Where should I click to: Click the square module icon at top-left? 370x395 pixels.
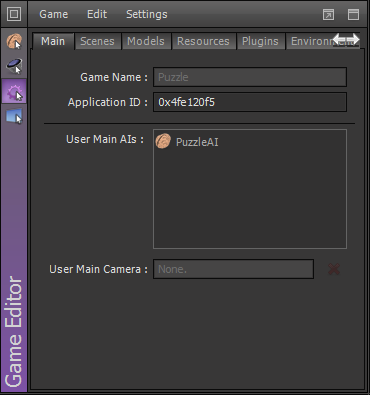point(14,14)
